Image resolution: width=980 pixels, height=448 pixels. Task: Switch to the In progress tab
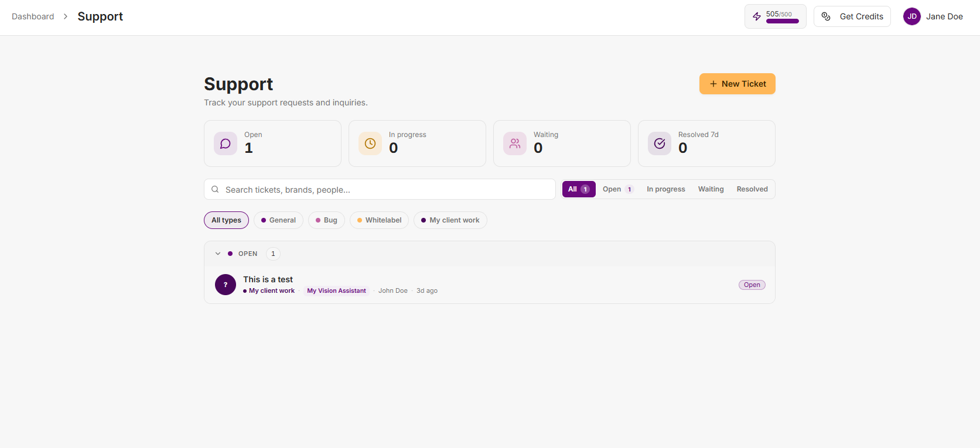click(x=666, y=189)
